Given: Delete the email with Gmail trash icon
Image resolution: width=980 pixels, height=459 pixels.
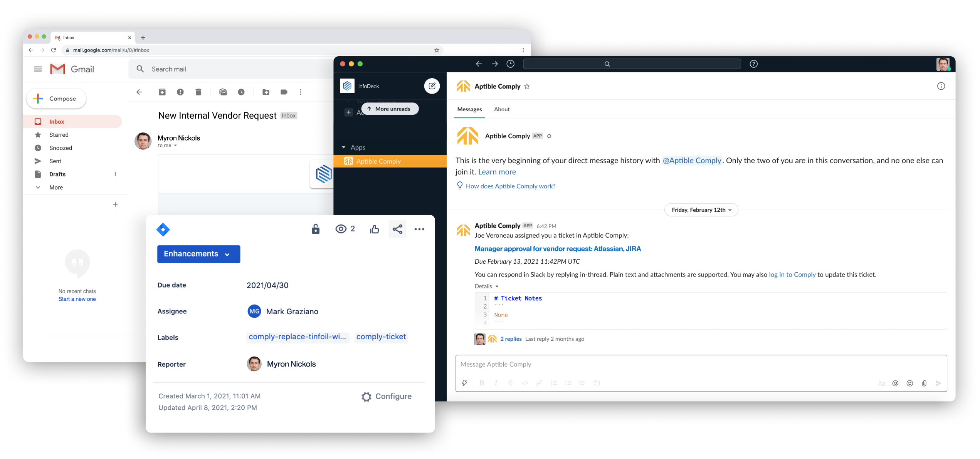Looking at the screenshot, I should click(198, 92).
